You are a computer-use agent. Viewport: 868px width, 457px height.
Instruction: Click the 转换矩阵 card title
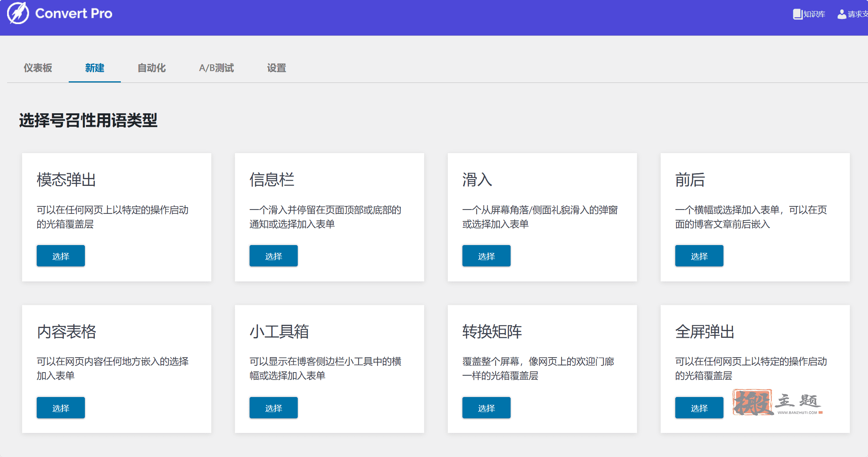coord(492,332)
